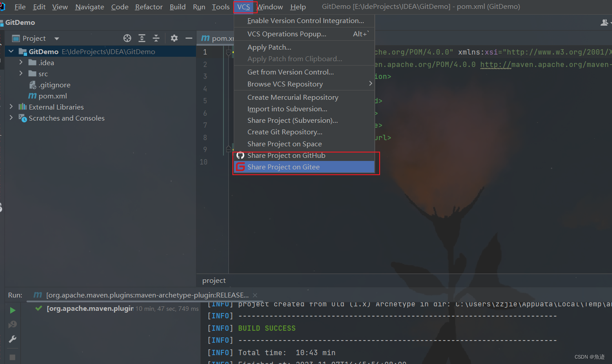Open the Window menu
The height and width of the screenshot is (364, 612).
pyautogui.click(x=270, y=7)
